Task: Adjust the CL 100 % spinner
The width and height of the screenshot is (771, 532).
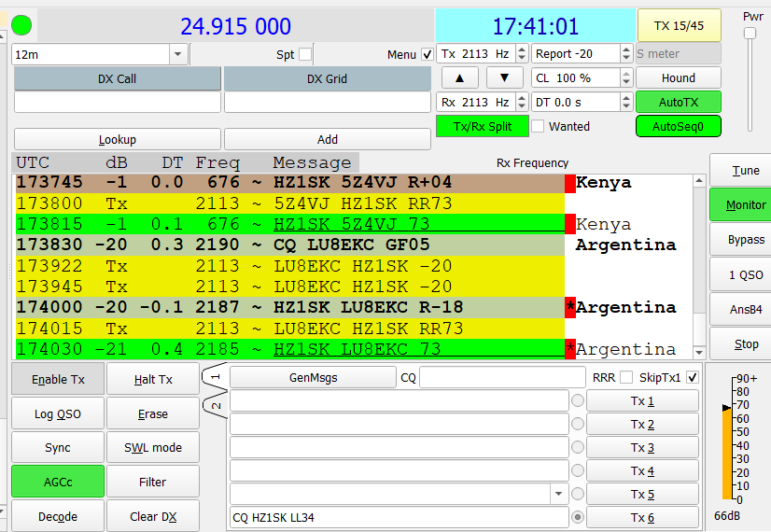Action: [626, 77]
